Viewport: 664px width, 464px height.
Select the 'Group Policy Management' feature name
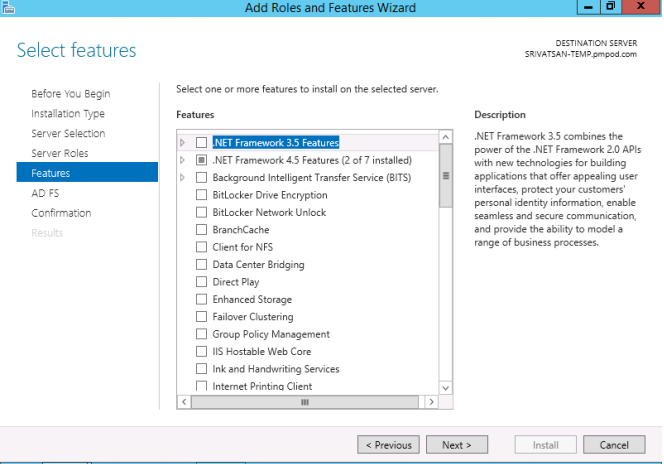coord(271,334)
